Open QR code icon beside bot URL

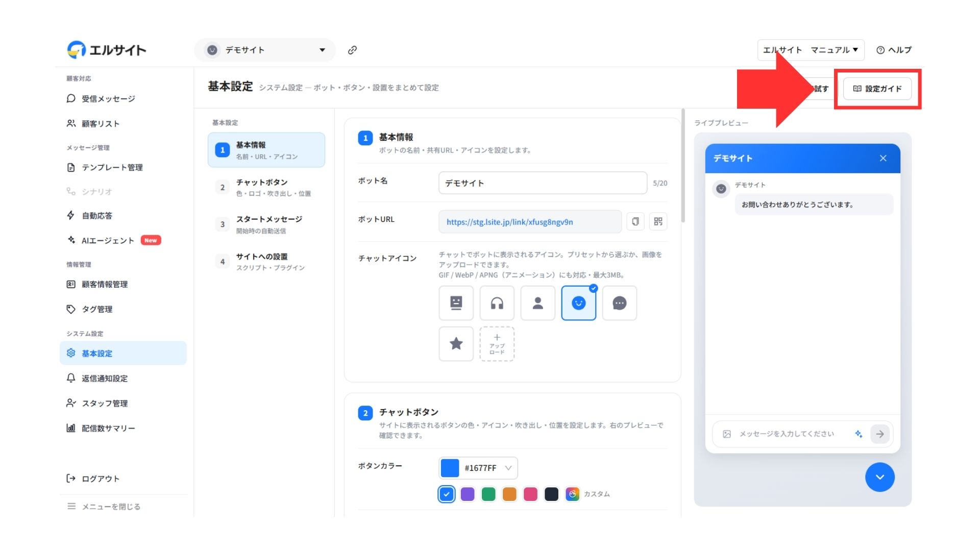coord(658,221)
